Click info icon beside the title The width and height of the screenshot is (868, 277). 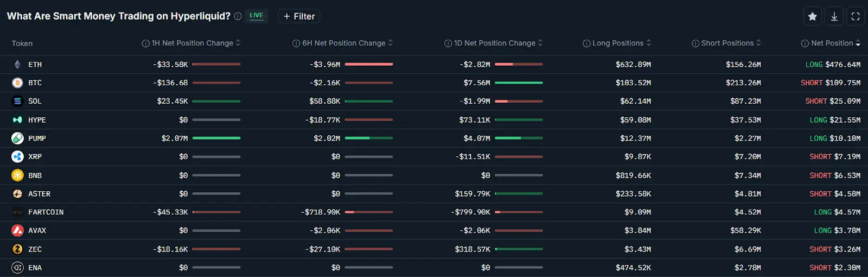tap(238, 16)
